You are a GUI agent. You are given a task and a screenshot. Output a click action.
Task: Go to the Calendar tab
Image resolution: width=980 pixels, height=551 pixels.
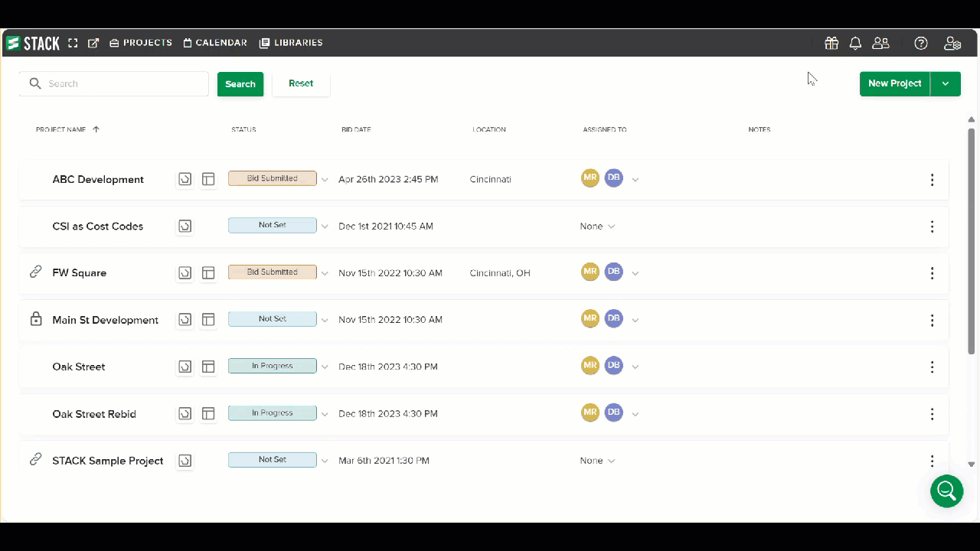(x=215, y=43)
